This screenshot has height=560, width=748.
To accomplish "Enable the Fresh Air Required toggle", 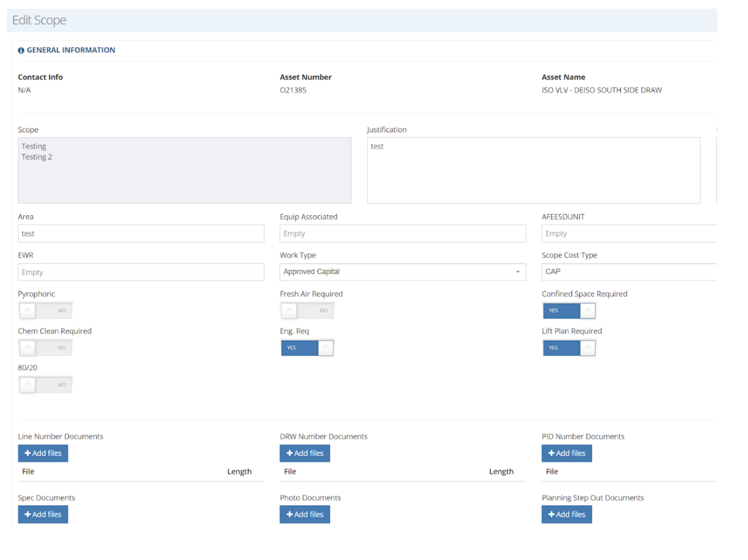I will point(307,311).
